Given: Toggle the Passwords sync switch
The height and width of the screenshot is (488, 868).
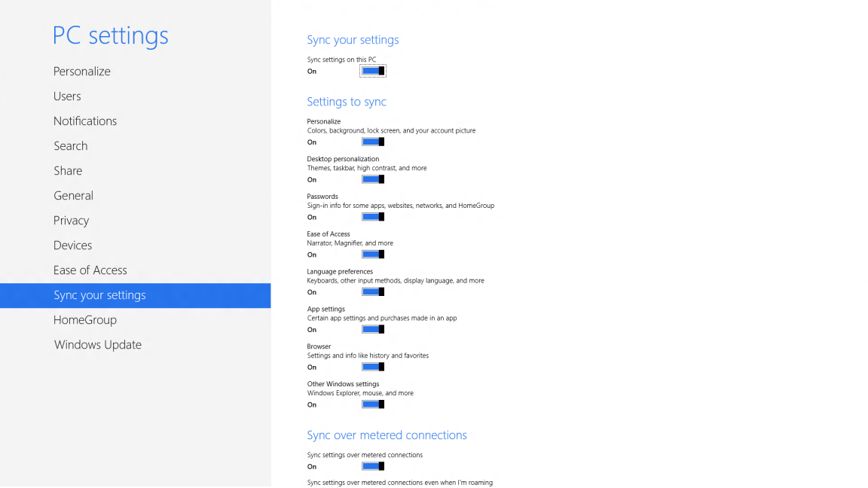Looking at the screenshot, I should point(372,216).
